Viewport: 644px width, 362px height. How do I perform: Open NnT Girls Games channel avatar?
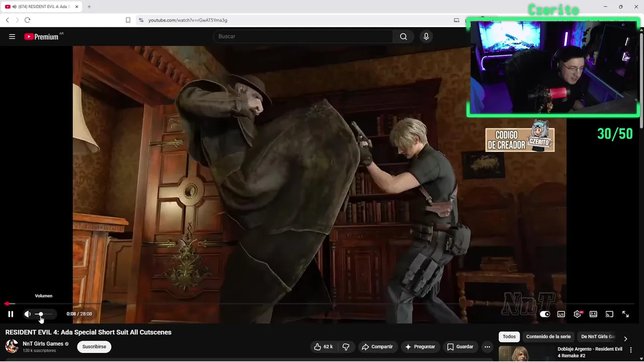(12, 346)
